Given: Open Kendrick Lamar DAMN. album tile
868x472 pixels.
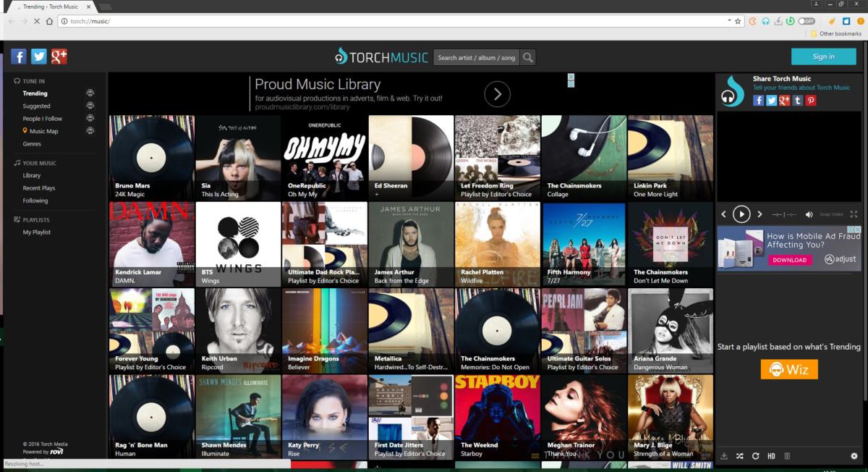Looking at the screenshot, I should 152,244.
